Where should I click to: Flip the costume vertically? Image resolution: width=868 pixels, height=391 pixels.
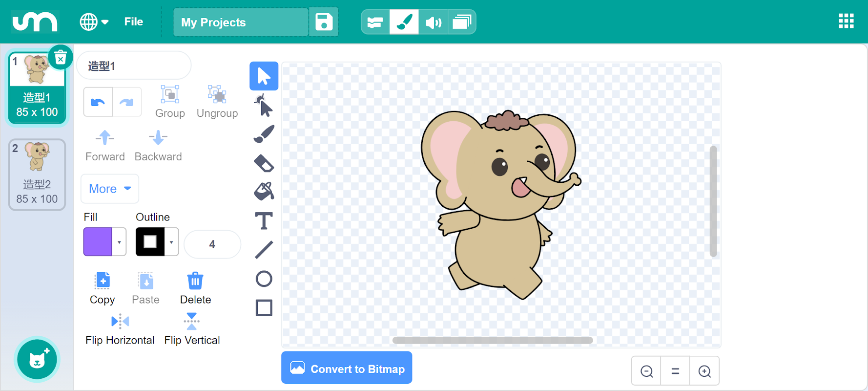click(x=192, y=329)
